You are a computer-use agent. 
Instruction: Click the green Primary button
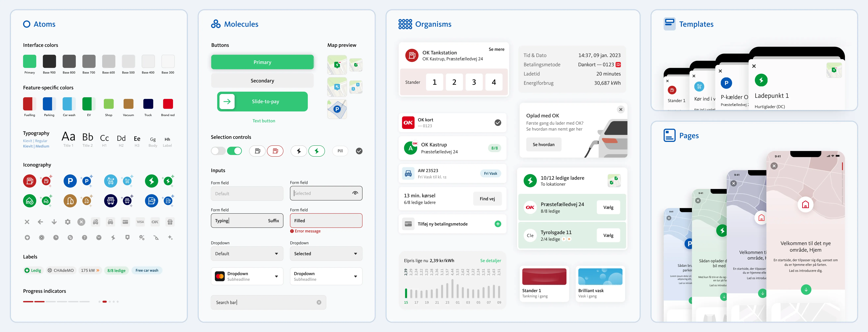[x=262, y=62]
